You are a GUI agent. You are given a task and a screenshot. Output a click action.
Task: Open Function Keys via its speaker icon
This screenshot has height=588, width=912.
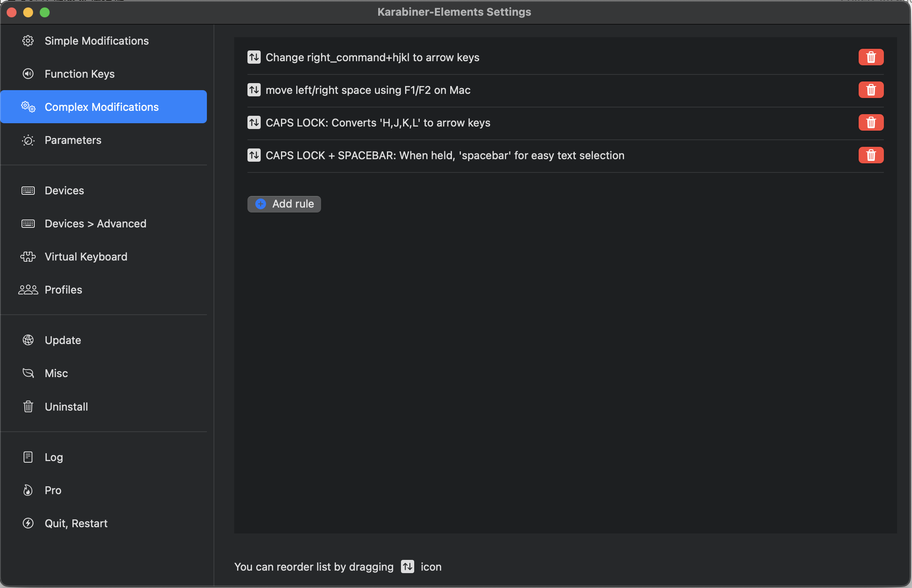click(28, 74)
